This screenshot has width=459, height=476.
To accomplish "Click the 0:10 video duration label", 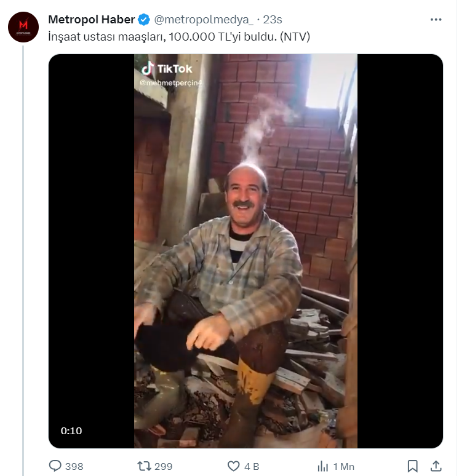I will (71, 430).
